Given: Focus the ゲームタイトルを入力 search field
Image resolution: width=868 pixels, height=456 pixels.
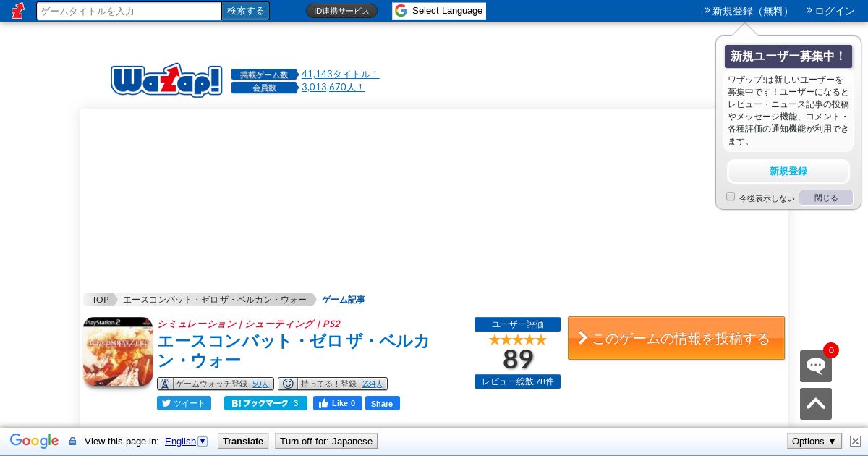Looking at the screenshot, I should point(129,11).
